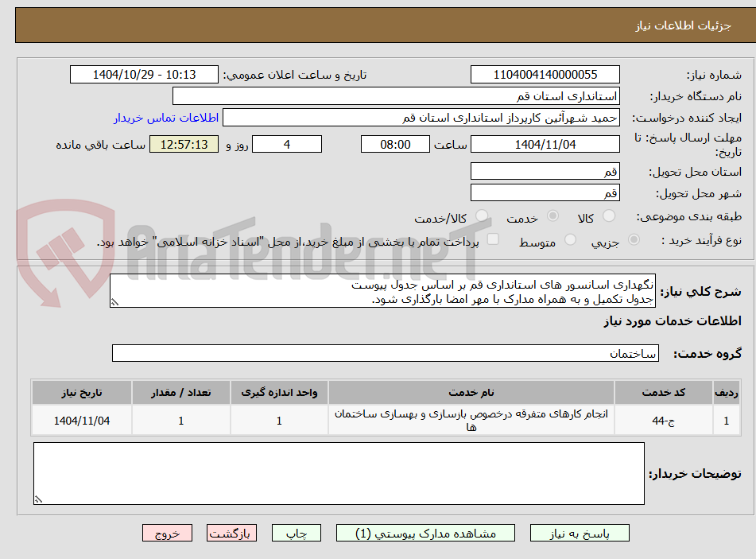Click service code cell ج-44

(x=664, y=421)
